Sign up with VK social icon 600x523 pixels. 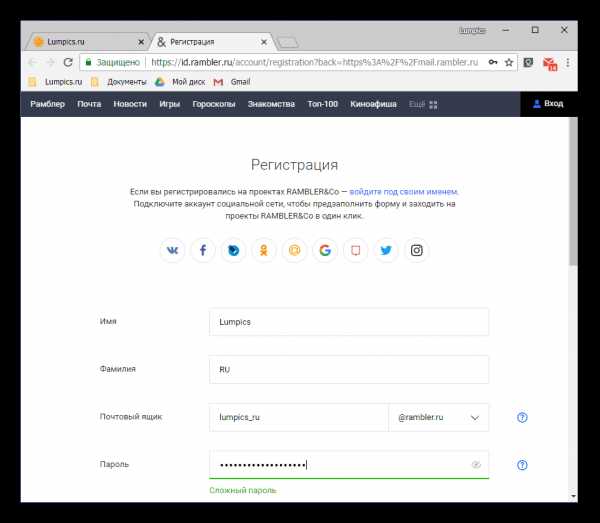tap(172, 250)
